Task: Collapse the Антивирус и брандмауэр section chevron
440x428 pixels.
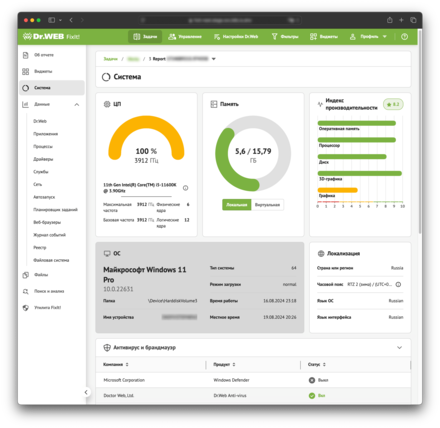Action: tap(399, 348)
